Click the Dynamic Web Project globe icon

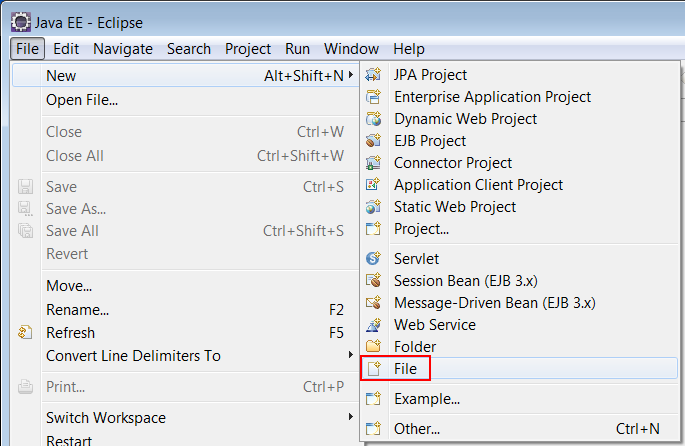[374, 119]
